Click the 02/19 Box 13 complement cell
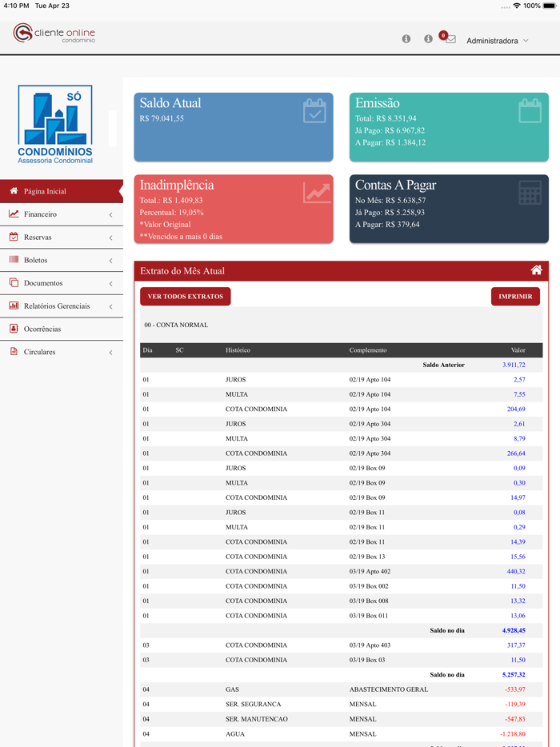Viewport: 560px width, 747px height. (x=367, y=557)
